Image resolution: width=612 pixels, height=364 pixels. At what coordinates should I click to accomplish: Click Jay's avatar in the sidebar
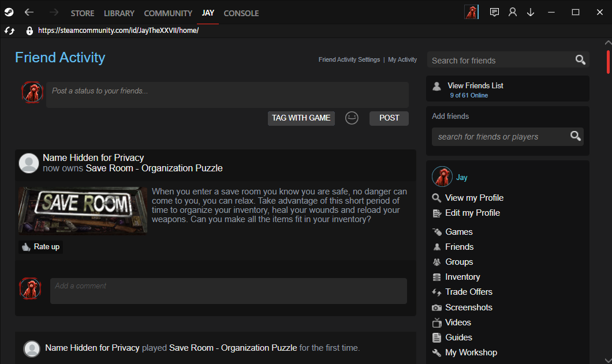(x=442, y=177)
